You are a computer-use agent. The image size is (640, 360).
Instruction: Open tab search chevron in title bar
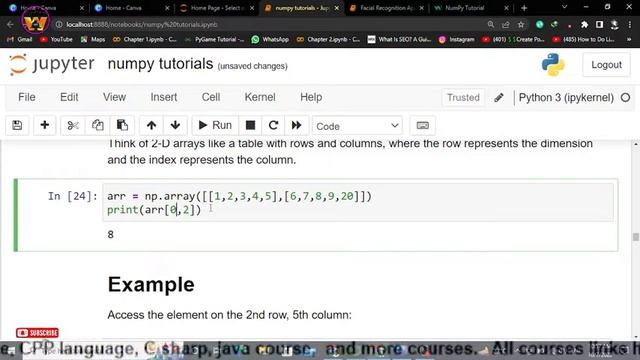(x=564, y=7)
